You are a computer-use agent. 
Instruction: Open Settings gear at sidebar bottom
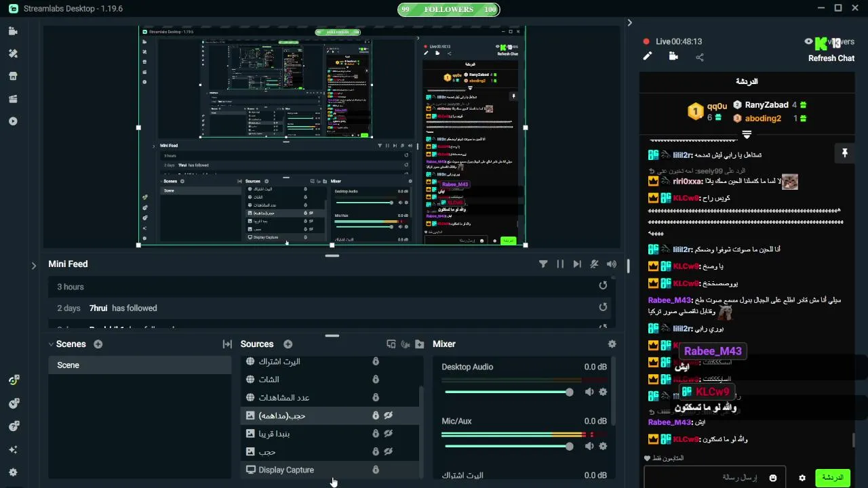click(x=13, y=472)
